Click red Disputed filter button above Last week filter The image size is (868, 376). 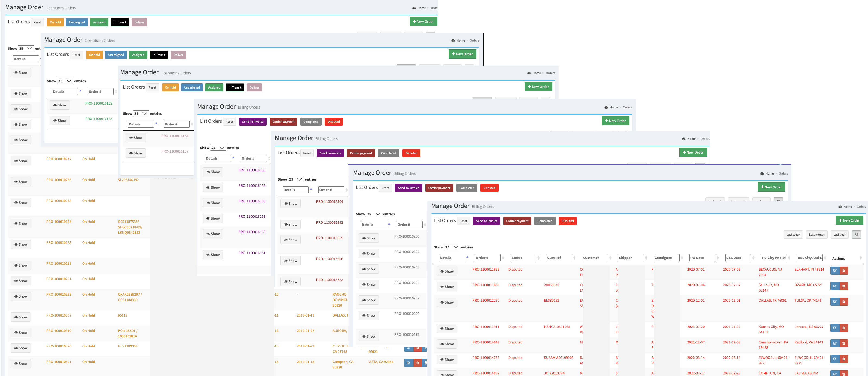pos(567,221)
